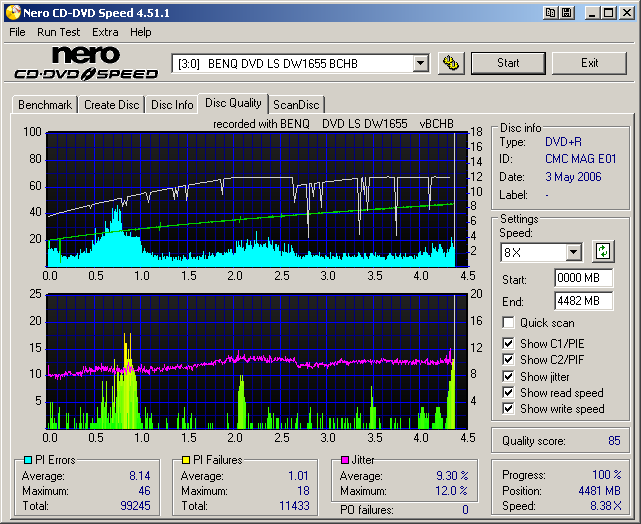Click the Progress value 100 %

point(607,475)
